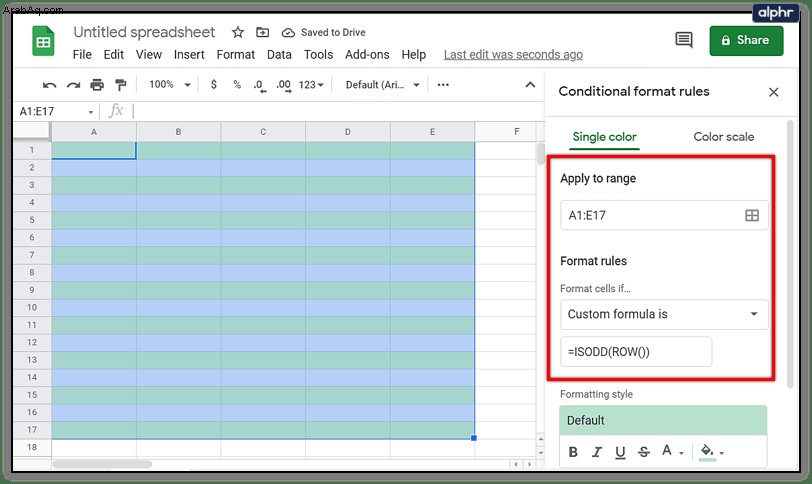The width and height of the screenshot is (812, 484).
Task: Click the =ISODD(ROW()) formula field
Action: coord(636,352)
